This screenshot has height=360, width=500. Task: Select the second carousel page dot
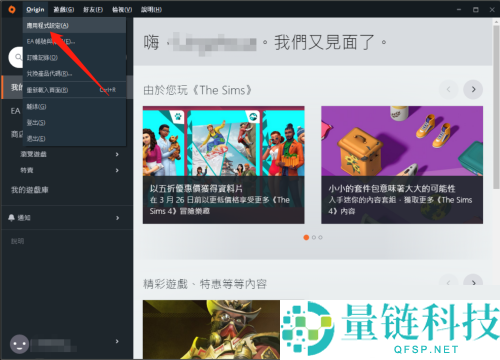(x=314, y=237)
